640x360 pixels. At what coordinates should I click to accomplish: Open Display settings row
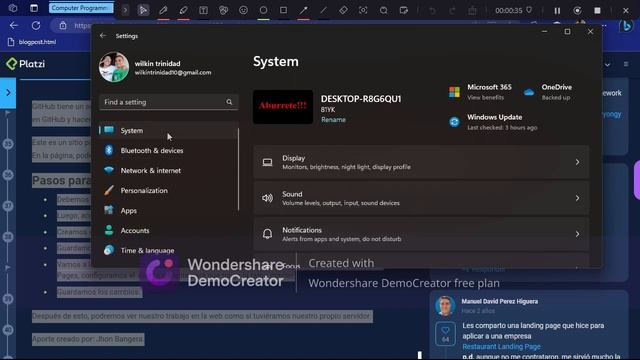point(421,162)
